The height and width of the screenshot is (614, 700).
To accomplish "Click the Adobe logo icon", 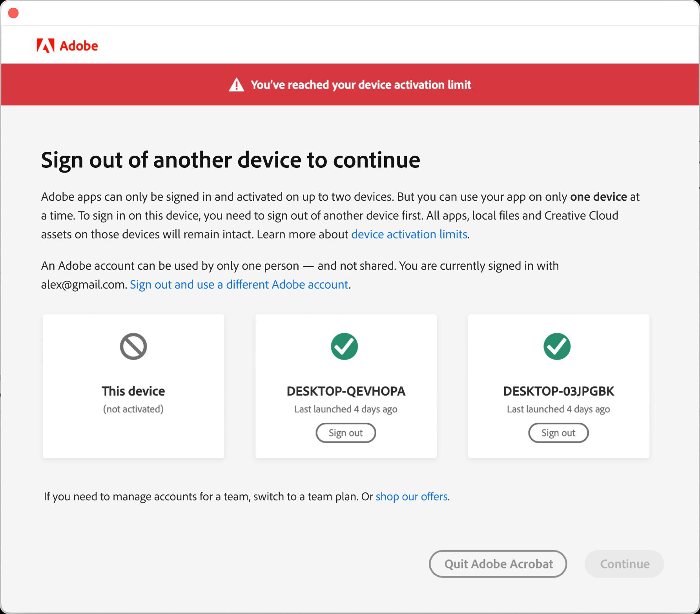I will click(x=45, y=46).
